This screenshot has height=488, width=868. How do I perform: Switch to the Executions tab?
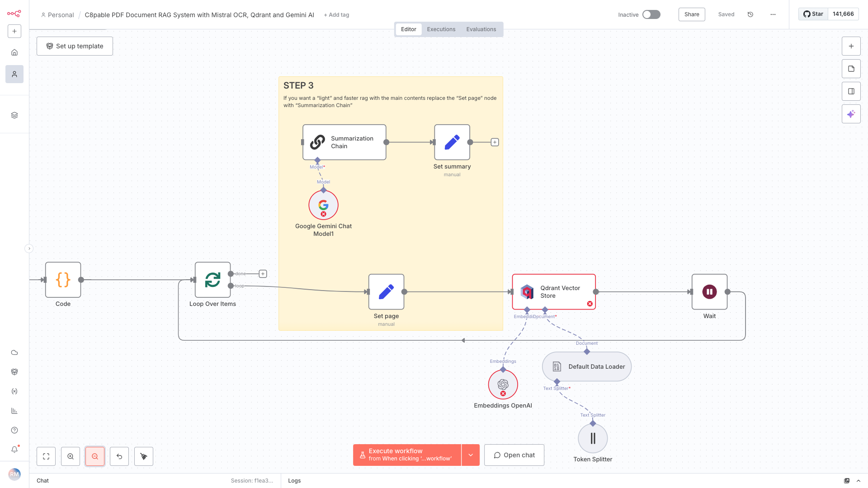coord(441,29)
